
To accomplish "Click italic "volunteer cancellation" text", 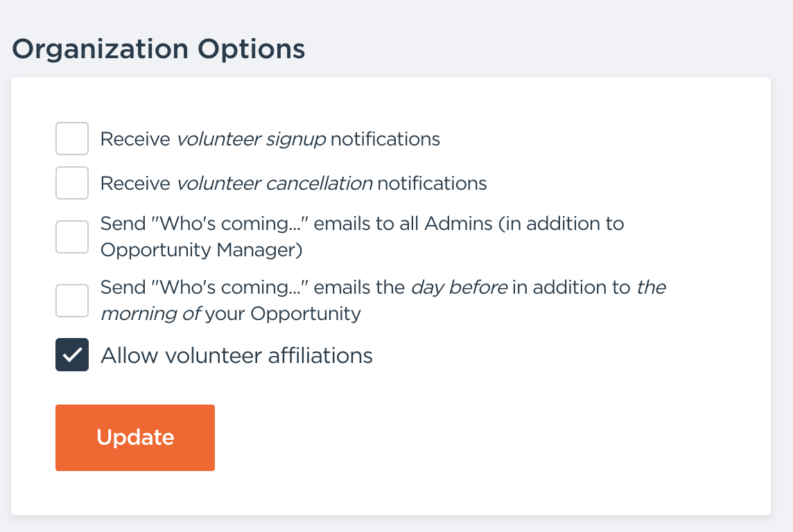I will (x=274, y=184).
